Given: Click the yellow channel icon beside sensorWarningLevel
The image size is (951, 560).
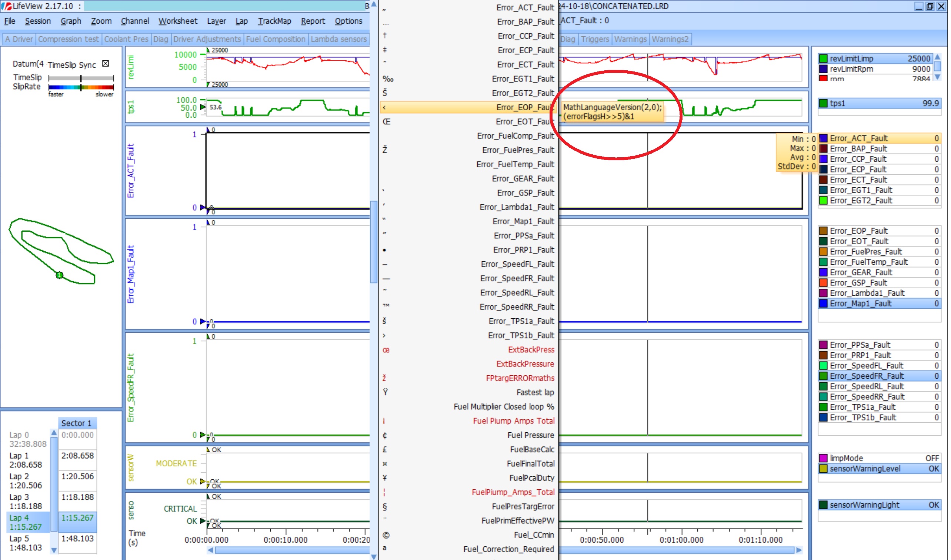Looking at the screenshot, I should (823, 468).
